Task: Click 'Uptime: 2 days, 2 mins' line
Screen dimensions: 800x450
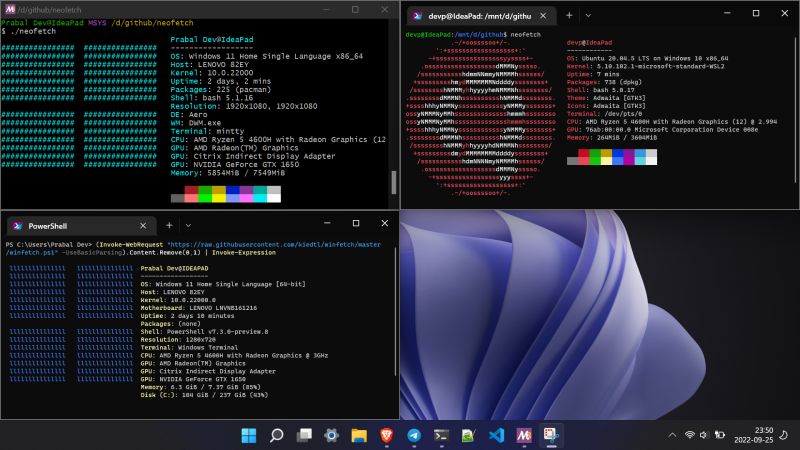Action: pyautogui.click(x=220, y=81)
